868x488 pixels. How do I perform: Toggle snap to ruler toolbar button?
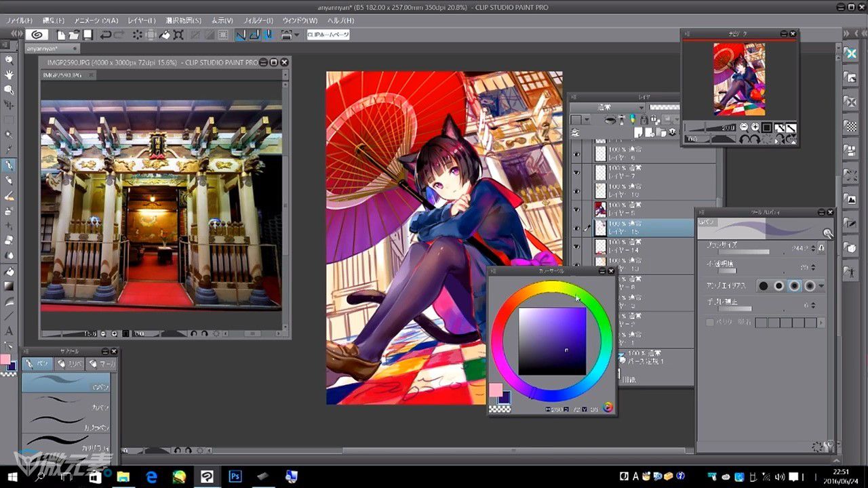click(x=241, y=35)
